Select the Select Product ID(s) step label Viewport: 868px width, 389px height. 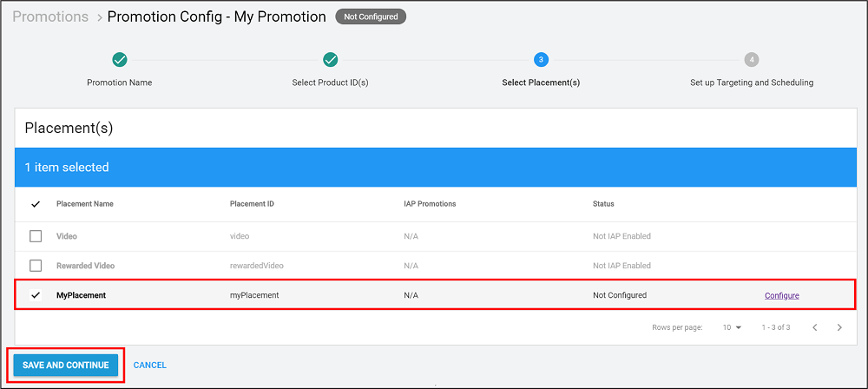(331, 82)
